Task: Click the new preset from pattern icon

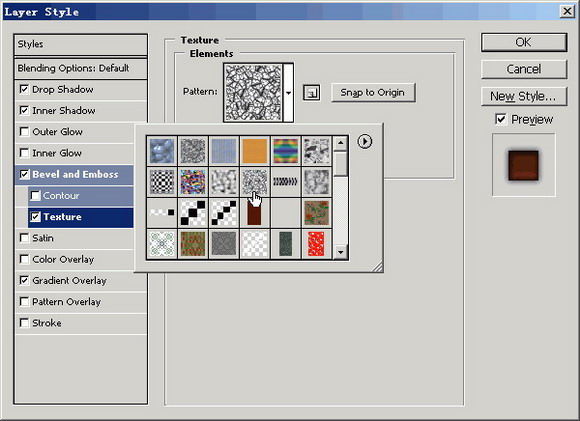Action: point(311,92)
